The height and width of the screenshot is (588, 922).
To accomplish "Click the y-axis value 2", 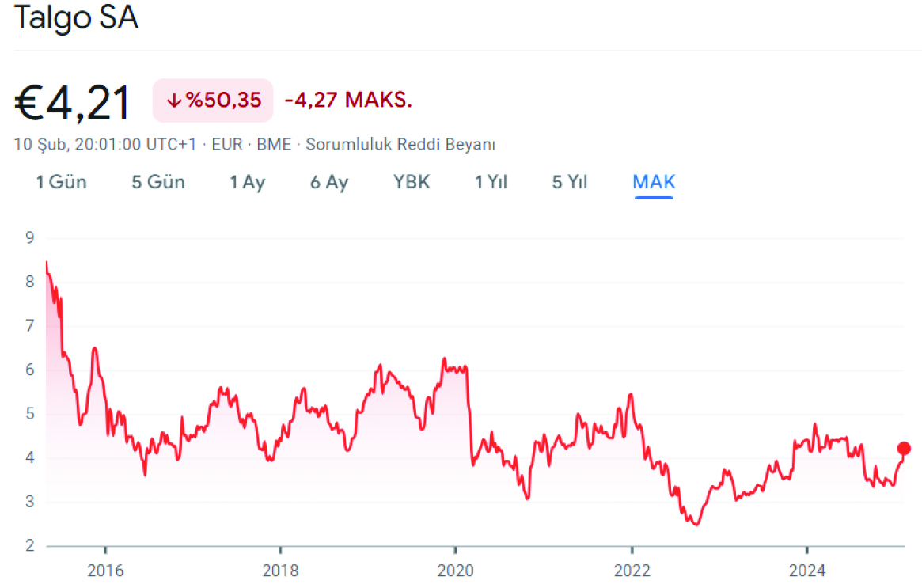I will (30, 546).
